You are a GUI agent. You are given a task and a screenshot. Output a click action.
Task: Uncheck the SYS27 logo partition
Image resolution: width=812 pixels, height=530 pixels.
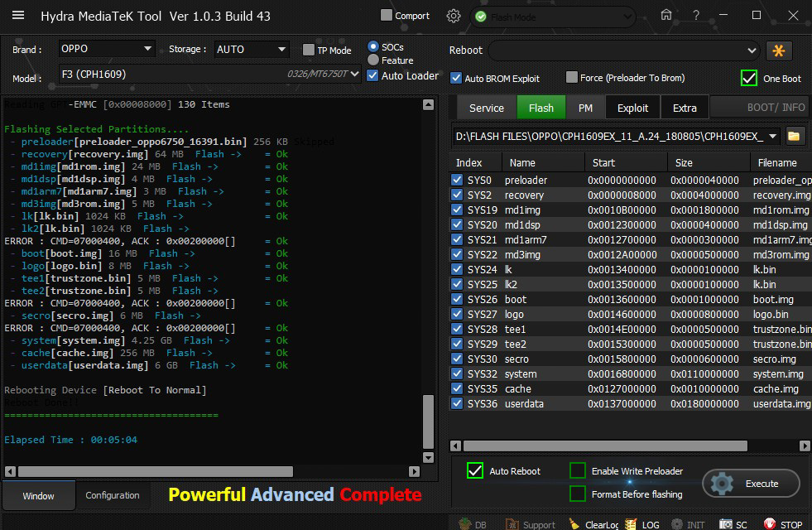pyautogui.click(x=457, y=314)
